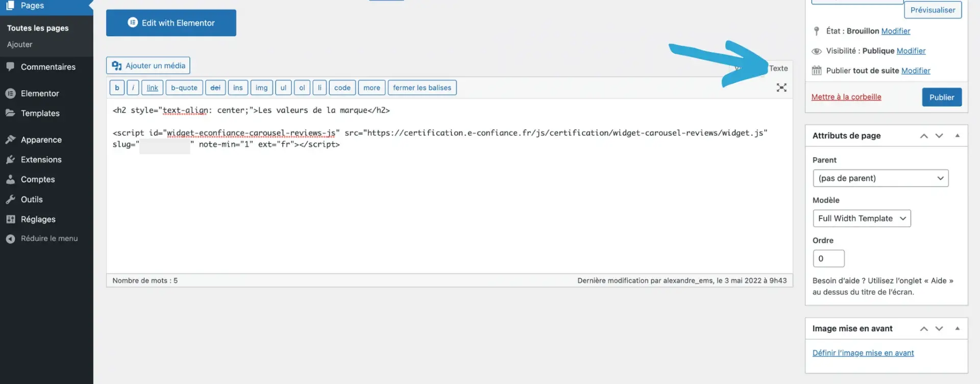Insert li list item tag
Image resolution: width=980 pixels, height=384 pixels.
320,88
